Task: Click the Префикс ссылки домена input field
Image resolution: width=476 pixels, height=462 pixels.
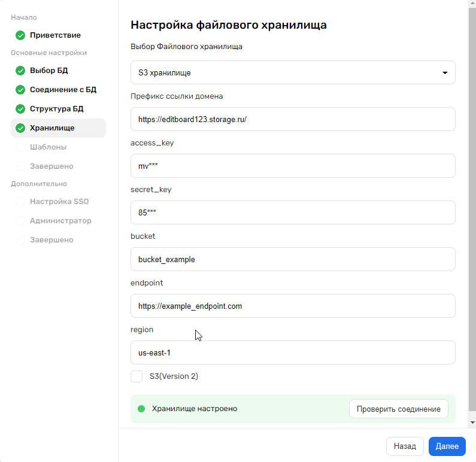Action: click(293, 119)
